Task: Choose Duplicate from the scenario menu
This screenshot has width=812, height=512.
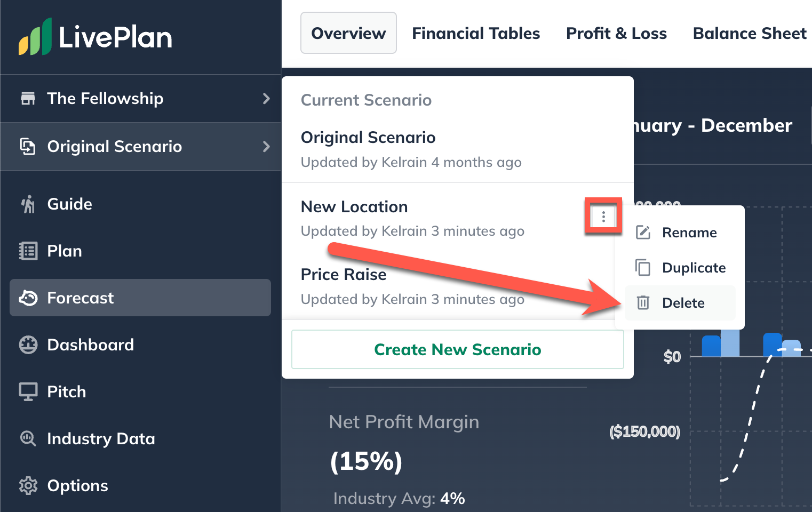Action: coord(680,268)
